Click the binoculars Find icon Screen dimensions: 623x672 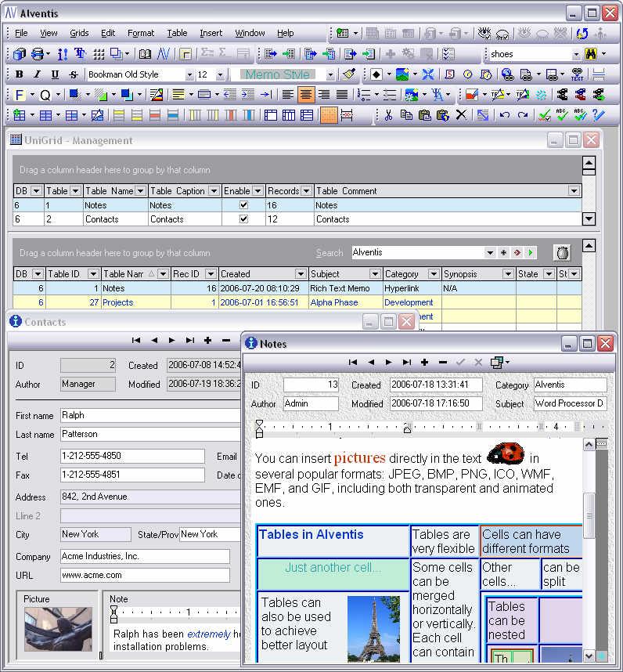click(x=591, y=54)
